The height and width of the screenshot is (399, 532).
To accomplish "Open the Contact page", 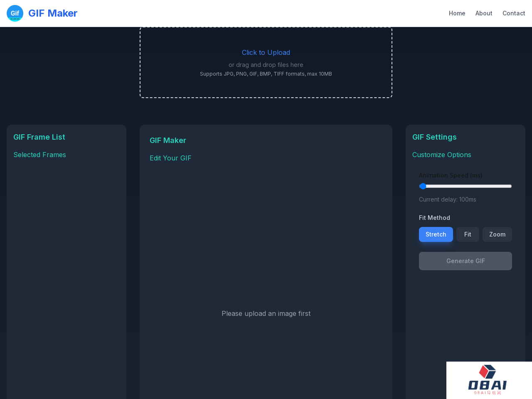I will pyautogui.click(x=514, y=12).
